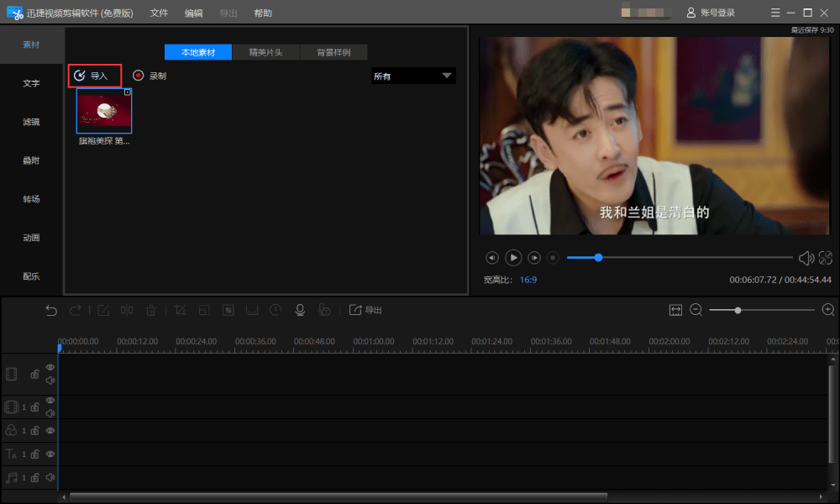Toggle the preview volume speaker icon
The height and width of the screenshot is (504, 840).
tap(806, 258)
